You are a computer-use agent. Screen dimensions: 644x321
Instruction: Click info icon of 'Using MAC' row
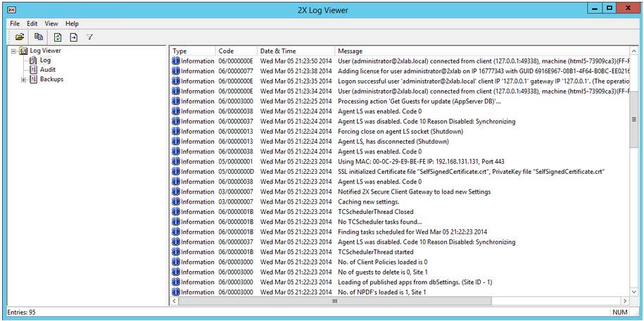click(176, 161)
